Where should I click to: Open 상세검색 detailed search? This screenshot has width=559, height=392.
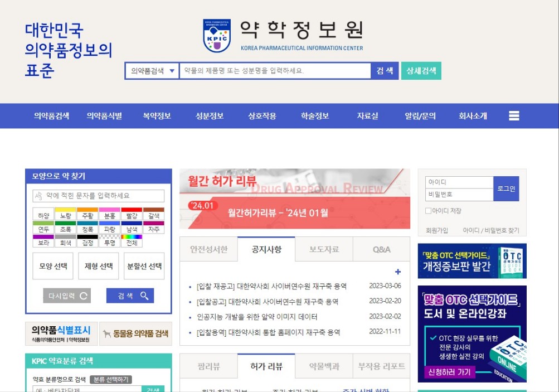tap(421, 71)
